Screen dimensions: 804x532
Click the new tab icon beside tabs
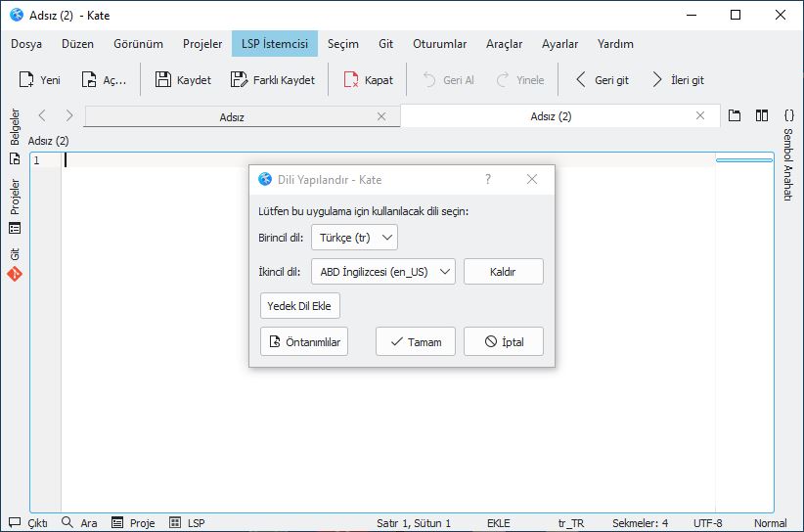tap(735, 115)
